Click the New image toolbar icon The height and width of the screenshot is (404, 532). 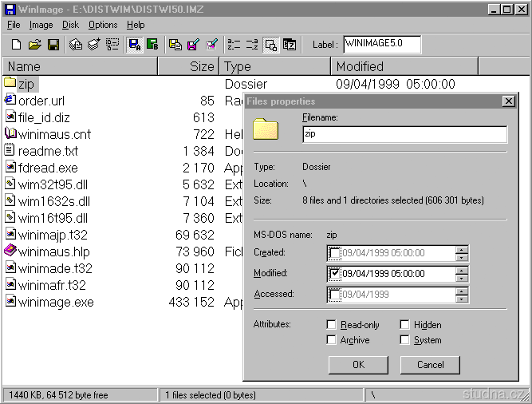coord(16,45)
